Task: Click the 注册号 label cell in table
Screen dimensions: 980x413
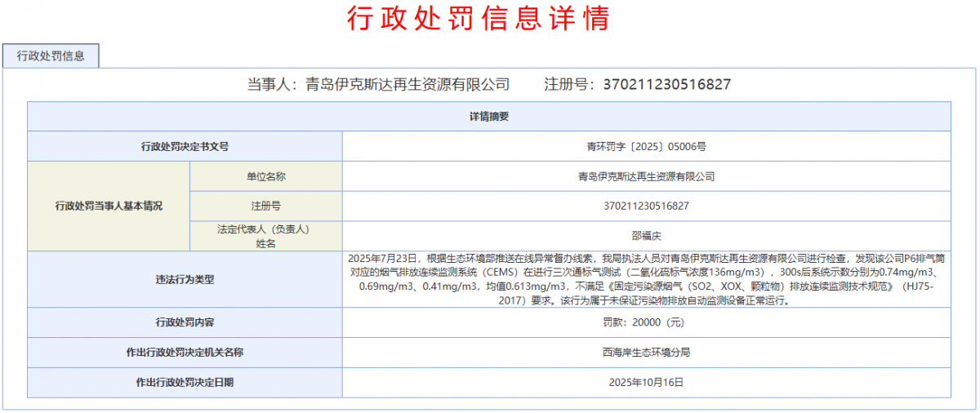Action: [265, 206]
